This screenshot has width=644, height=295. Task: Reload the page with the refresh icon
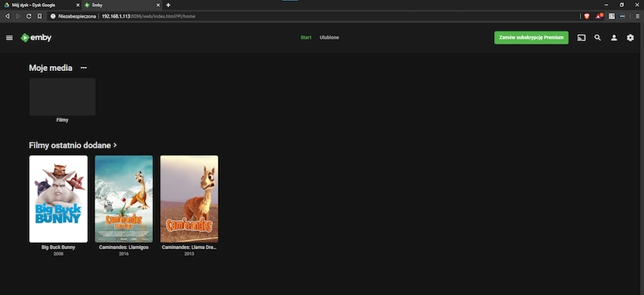click(x=29, y=16)
